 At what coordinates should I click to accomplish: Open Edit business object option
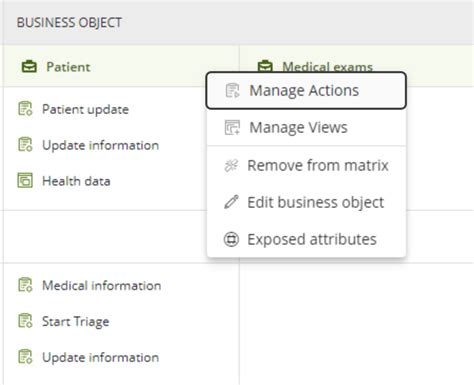(306, 202)
